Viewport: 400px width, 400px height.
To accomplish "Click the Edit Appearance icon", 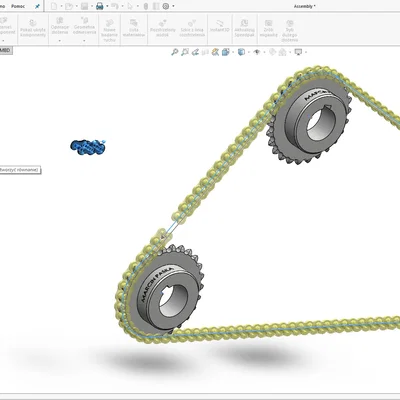I will pyautogui.click(x=272, y=52).
